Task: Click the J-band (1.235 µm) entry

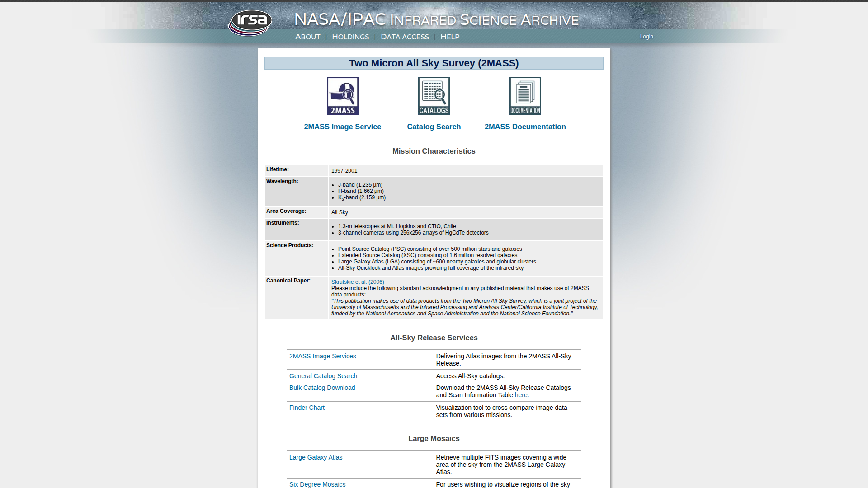Action: [x=360, y=185]
